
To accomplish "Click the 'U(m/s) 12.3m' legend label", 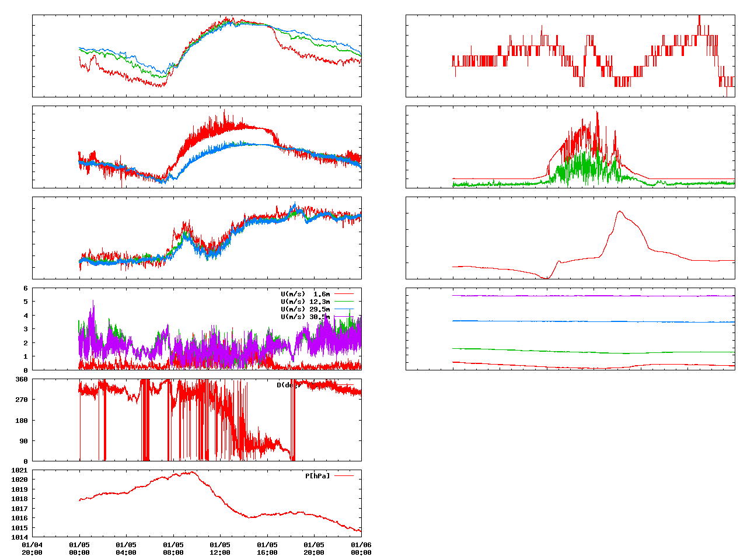I will [x=305, y=302].
